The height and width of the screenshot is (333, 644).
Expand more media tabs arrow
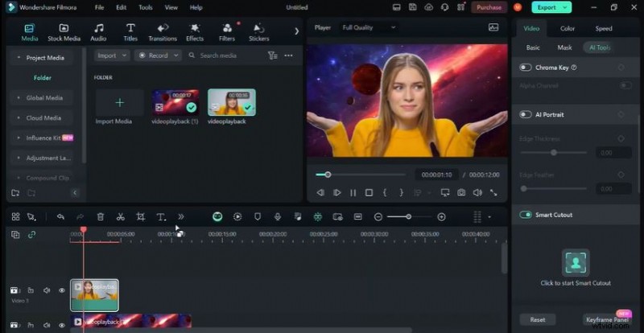coord(296,31)
